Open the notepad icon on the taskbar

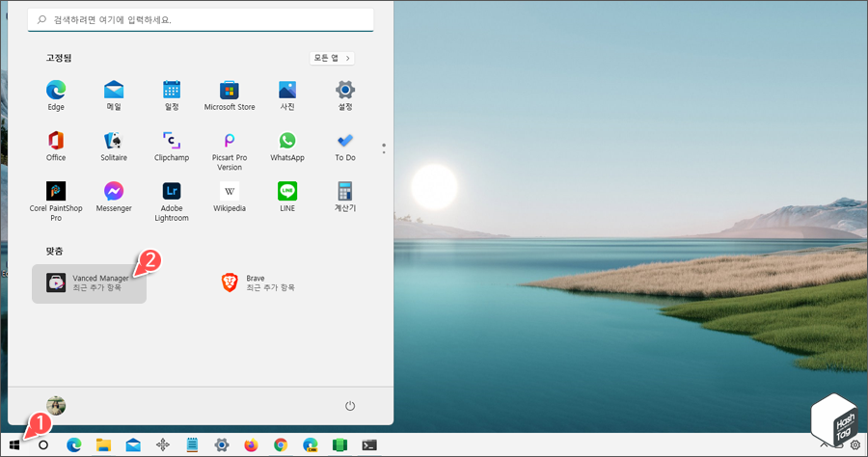[192, 444]
